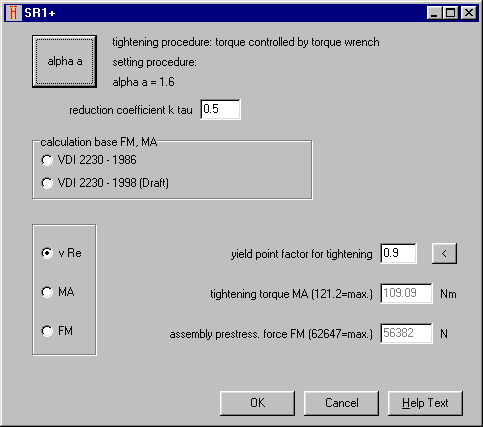Viewport: 483px width, 427px height.
Task: Click the assembly prestress force FM field
Action: [x=406, y=333]
